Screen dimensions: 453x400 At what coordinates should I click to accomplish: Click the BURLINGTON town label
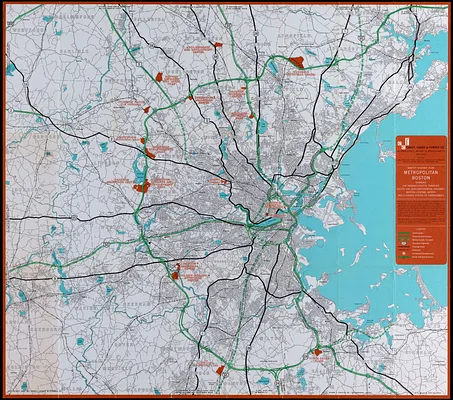(185, 72)
